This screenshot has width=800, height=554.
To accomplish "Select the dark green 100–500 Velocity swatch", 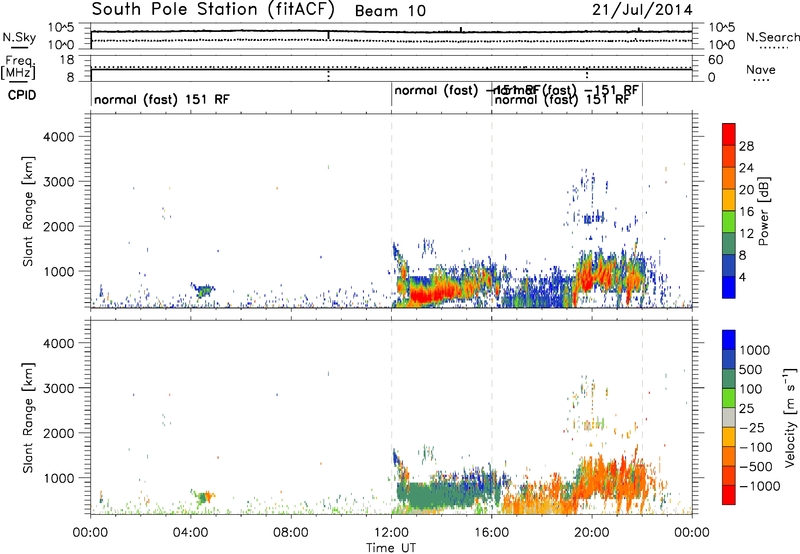I will point(729,379).
